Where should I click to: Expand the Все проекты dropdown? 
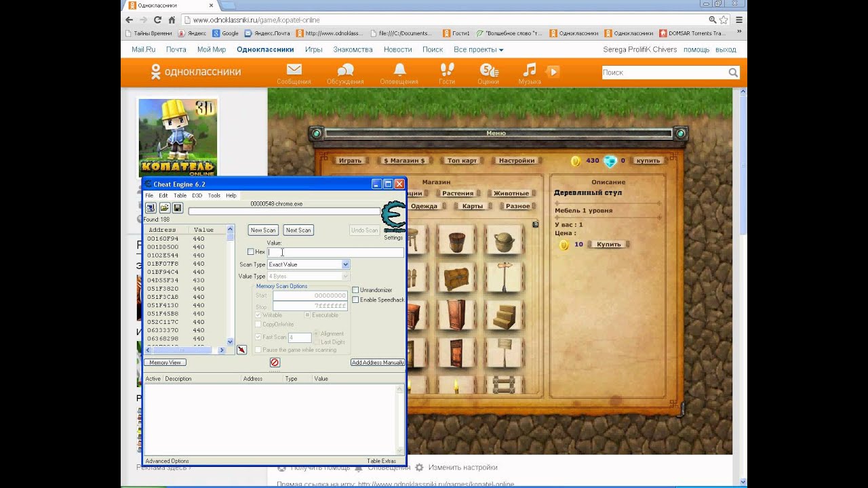479,49
